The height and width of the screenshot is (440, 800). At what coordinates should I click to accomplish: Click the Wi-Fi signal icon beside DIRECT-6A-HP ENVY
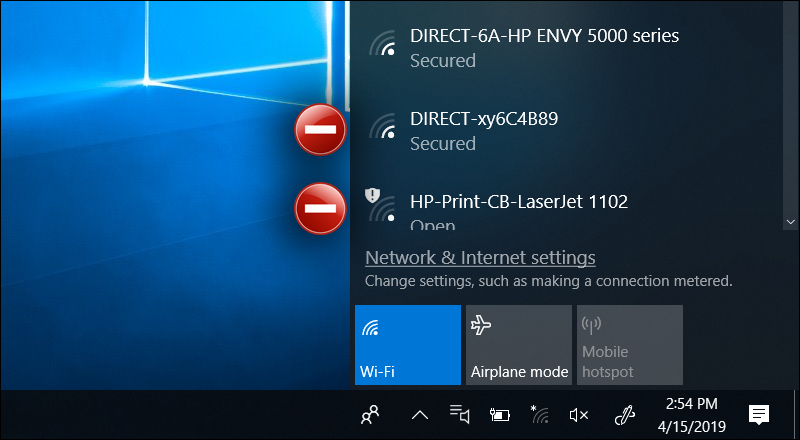click(x=382, y=43)
